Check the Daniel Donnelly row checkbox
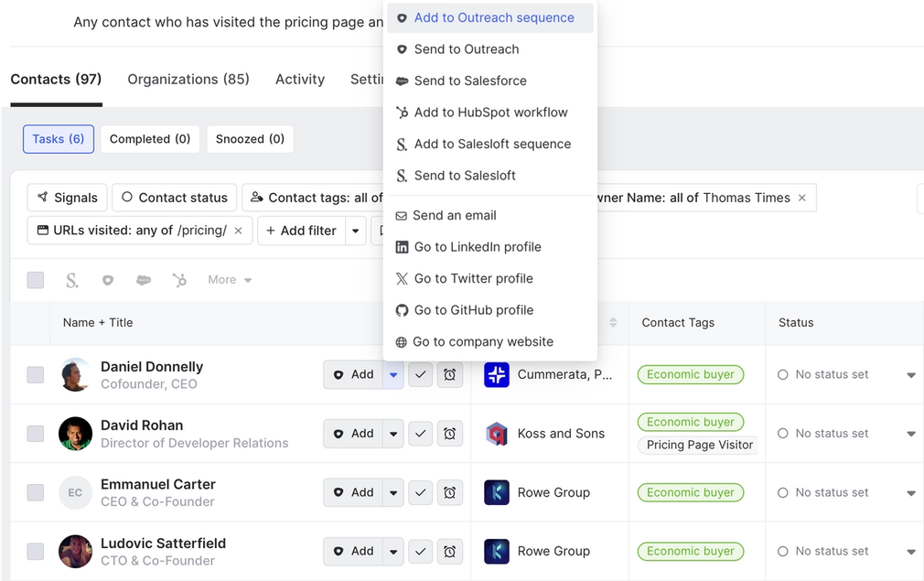 pyautogui.click(x=36, y=375)
